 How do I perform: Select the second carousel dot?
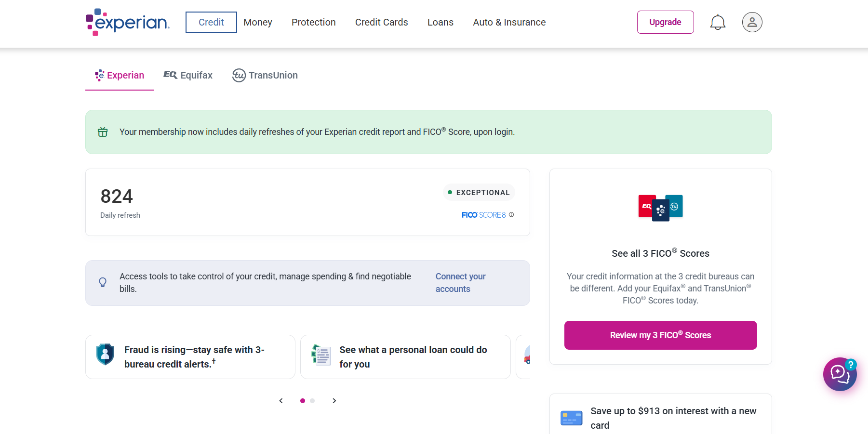[x=312, y=401]
